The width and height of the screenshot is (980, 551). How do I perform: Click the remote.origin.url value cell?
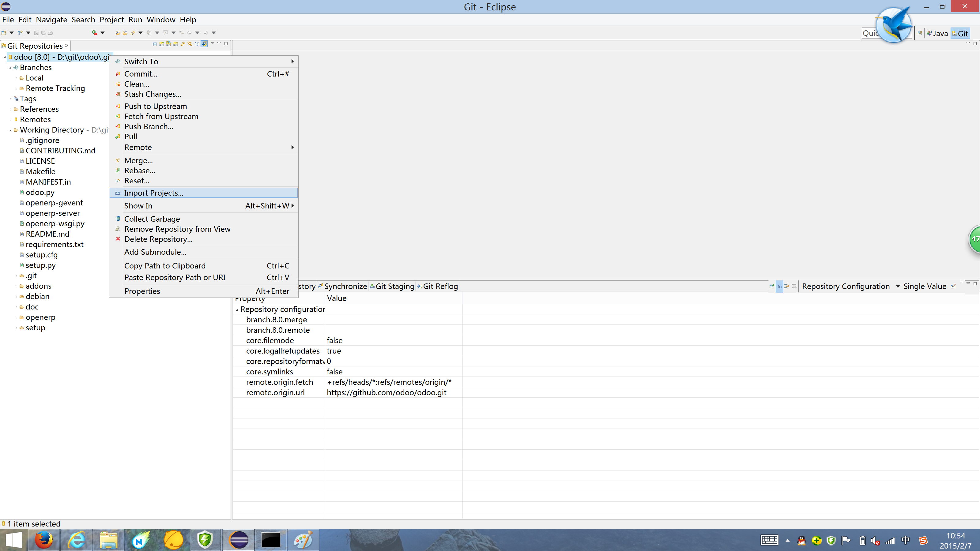click(x=394, y=393)
